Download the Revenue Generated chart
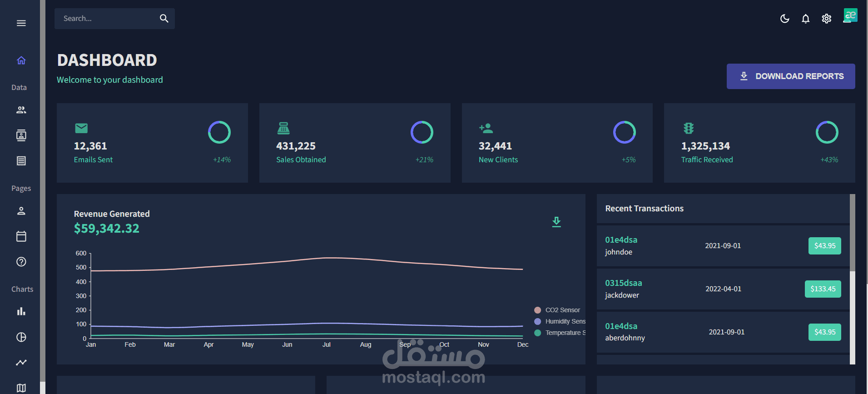Image resolution: width=868 pixels, height=394 pixels. click(x=556, y=222)
